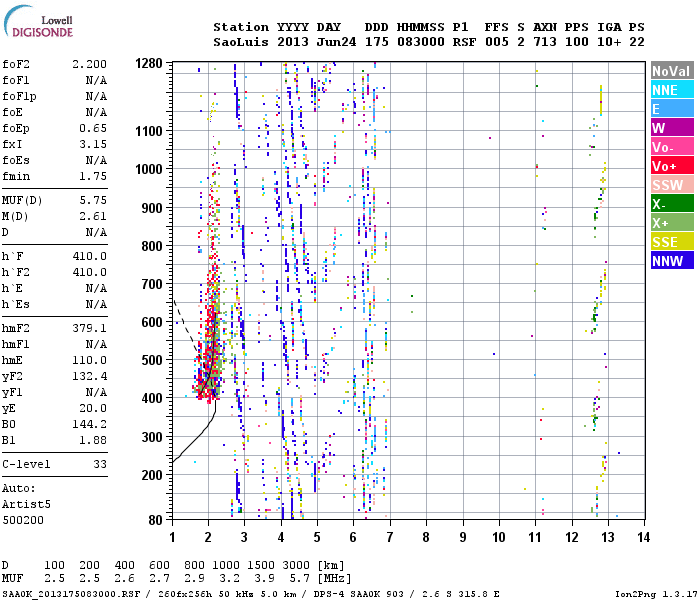The width and height of the screenshot is (700, 600).
Task: Click the B1 value 1.88
Action: pyautogui.click(x=93, y=440)
